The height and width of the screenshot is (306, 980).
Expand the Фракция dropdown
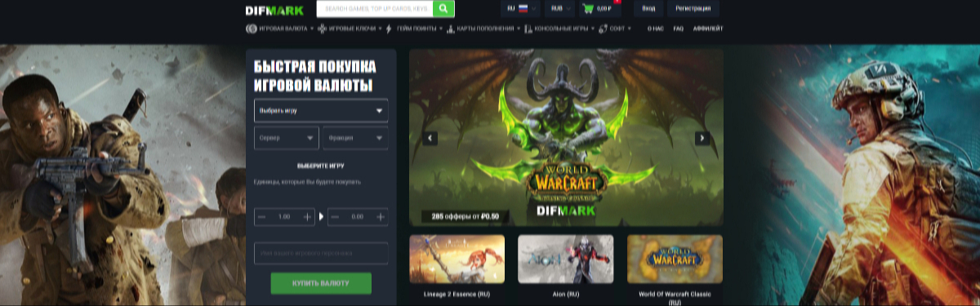356,138
